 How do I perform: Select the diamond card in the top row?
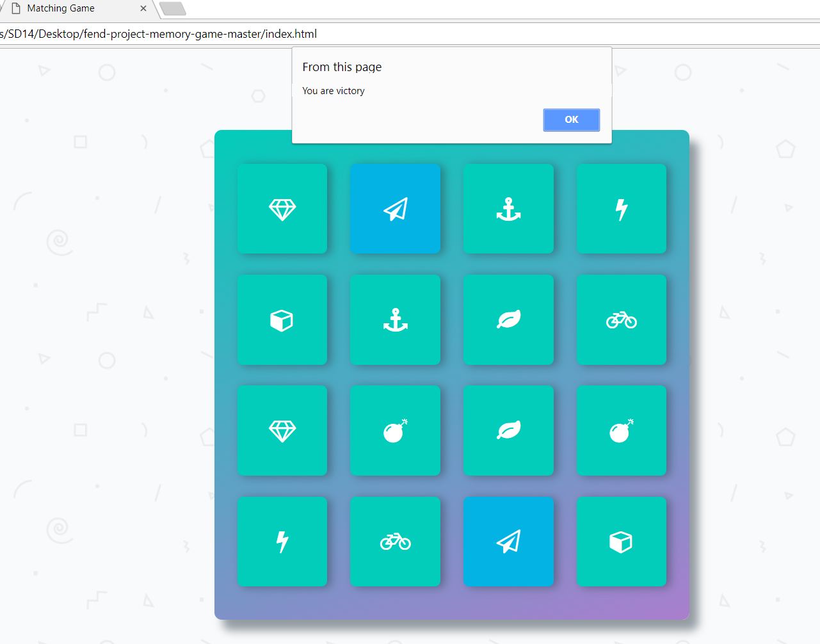coord(282,209)
